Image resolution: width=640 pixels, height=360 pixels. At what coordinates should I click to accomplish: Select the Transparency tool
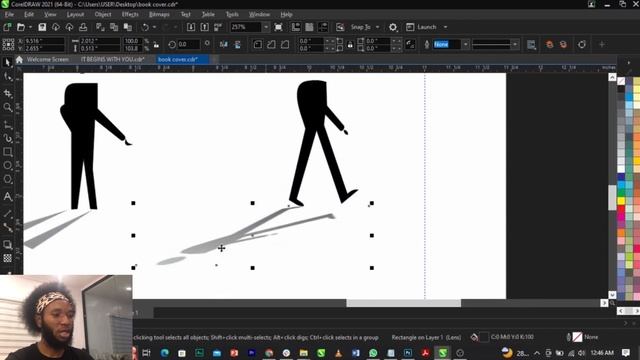[x=7, y=258]
